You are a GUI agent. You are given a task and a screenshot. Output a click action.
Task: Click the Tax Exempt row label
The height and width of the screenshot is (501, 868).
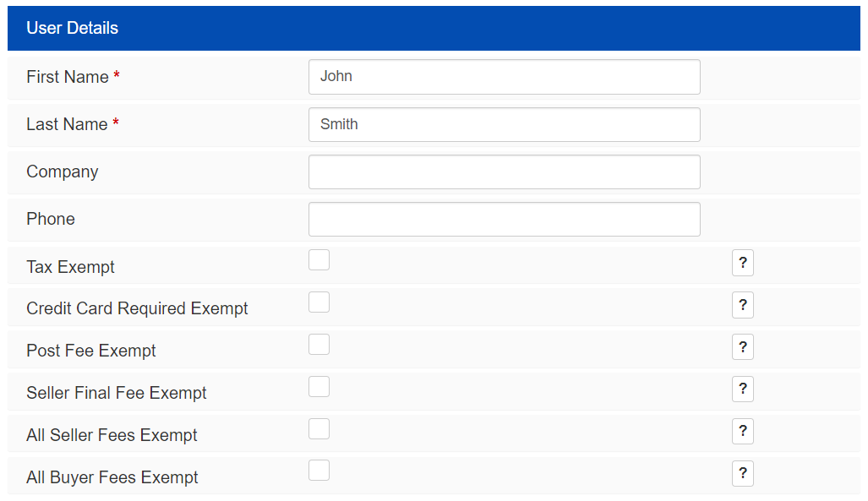pos(70,267)
